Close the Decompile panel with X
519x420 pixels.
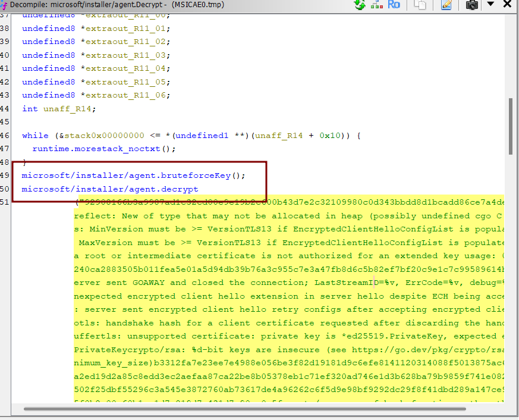(507, 4)
